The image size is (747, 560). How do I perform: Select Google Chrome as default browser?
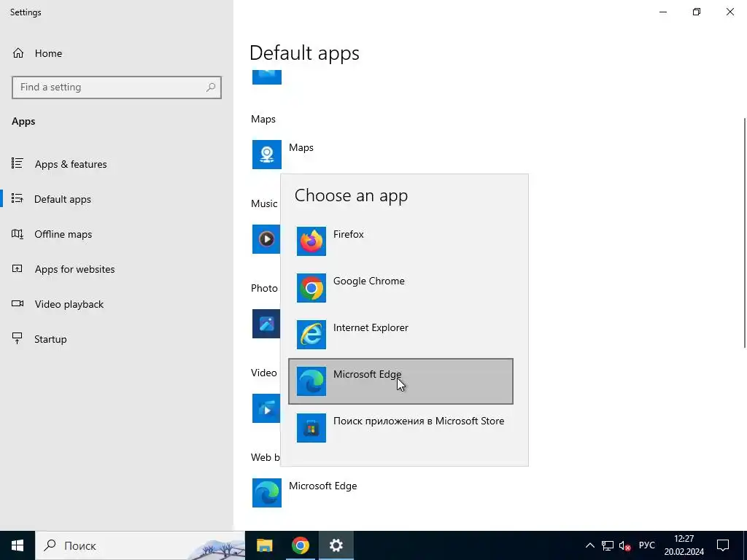coord(400,288)
